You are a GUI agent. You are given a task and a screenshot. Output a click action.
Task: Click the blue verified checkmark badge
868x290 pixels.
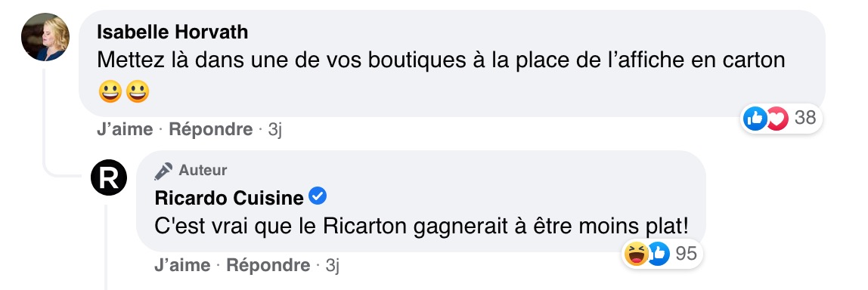pos(318,196)
